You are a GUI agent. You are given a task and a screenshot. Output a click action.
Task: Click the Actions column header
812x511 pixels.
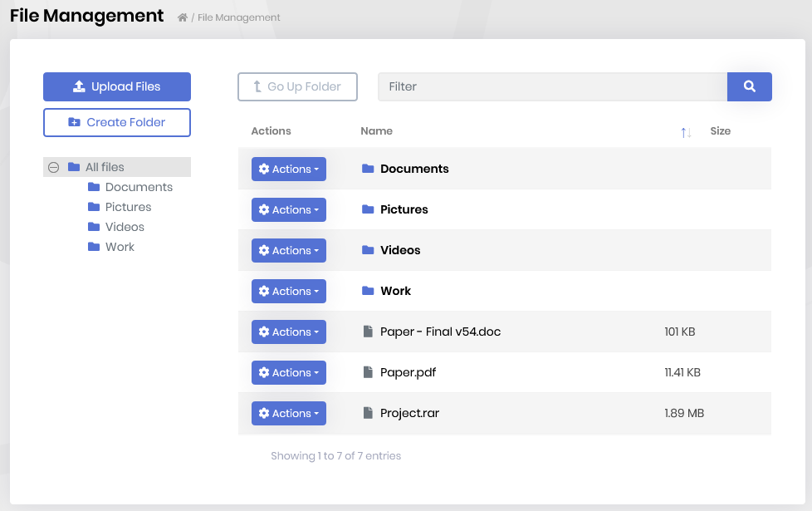(x=271, y=131)
